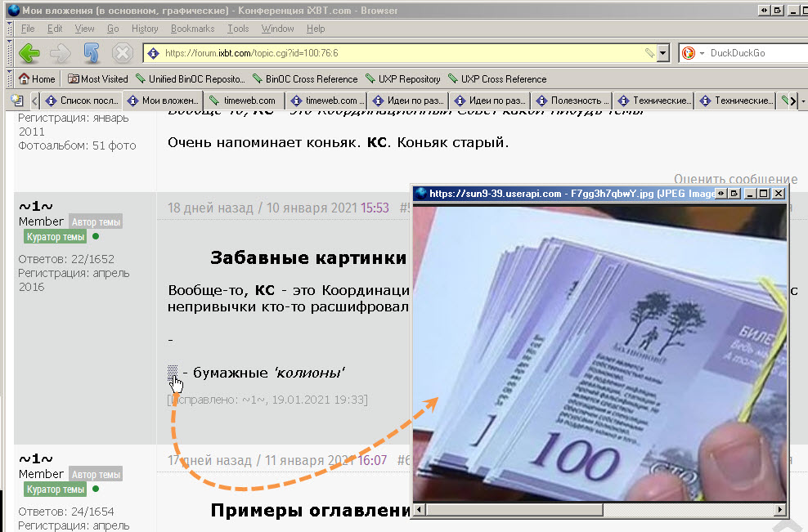Viewport: 808px width, 532px height.
Task: Open UXP Repository bookmark
Action: tap(403, 78)
